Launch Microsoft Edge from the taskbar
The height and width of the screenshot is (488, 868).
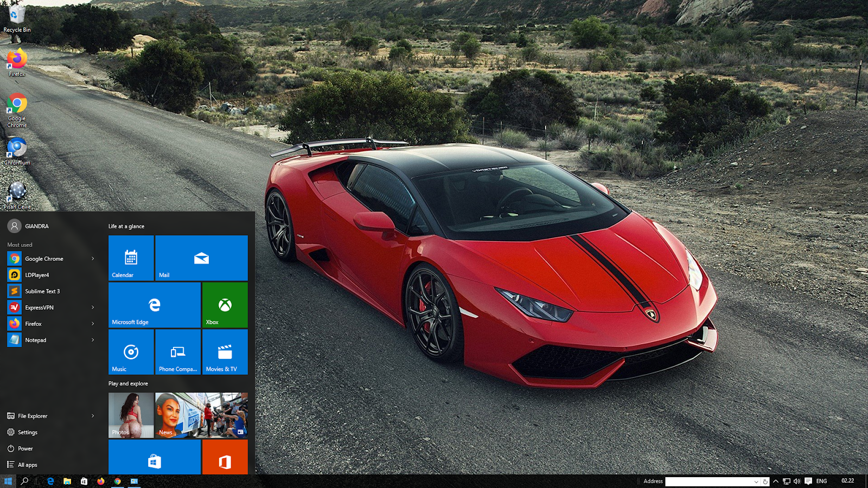click(50, 481)
